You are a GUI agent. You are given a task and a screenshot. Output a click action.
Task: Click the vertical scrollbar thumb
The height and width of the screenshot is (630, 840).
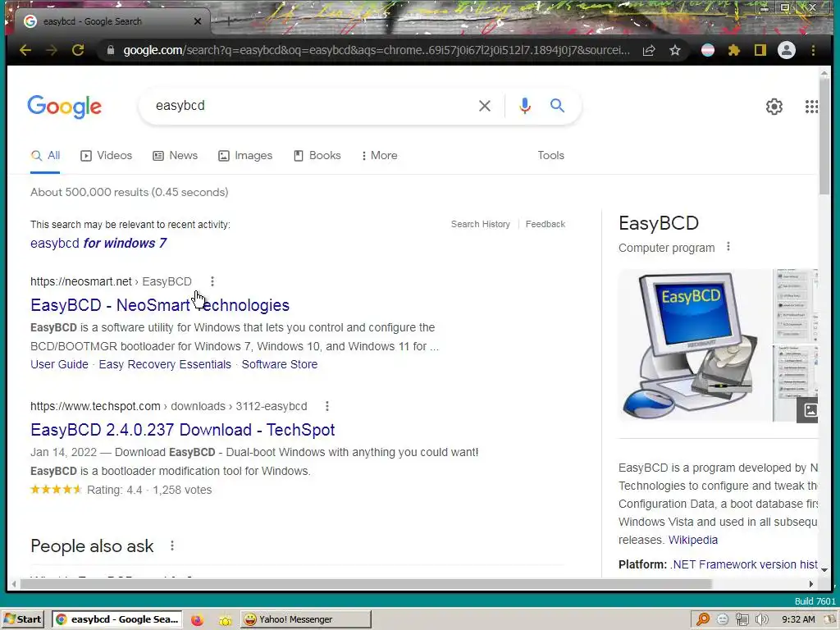824,137
